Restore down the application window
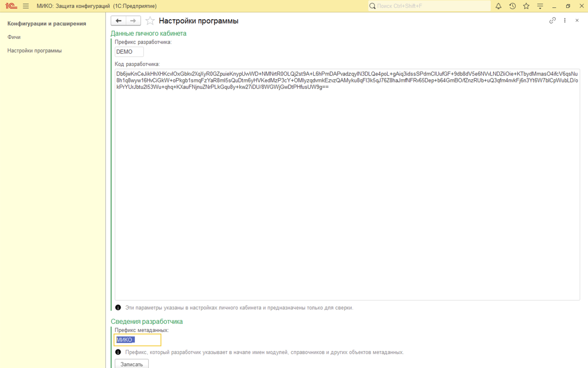Viewport: 588px width, 368px height. [x=568, y=6]
